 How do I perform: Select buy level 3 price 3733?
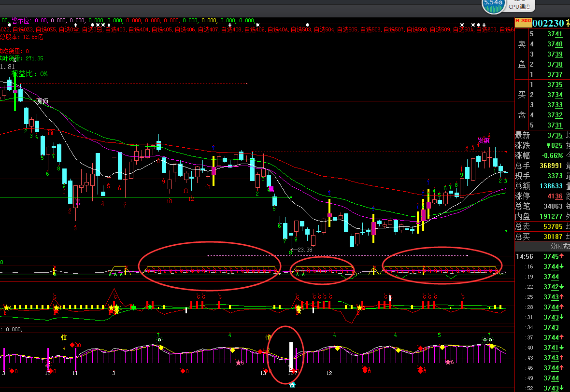pos(555,105)
